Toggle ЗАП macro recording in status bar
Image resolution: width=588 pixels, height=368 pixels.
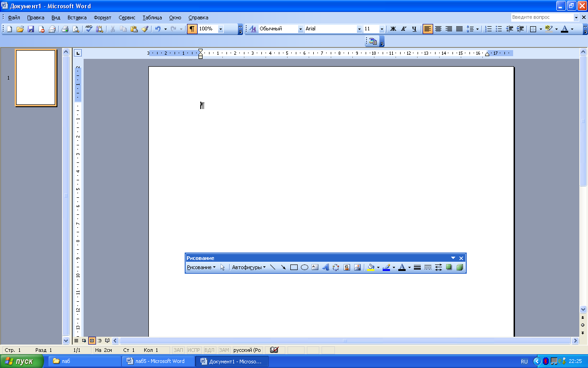(x=178, y=350)
